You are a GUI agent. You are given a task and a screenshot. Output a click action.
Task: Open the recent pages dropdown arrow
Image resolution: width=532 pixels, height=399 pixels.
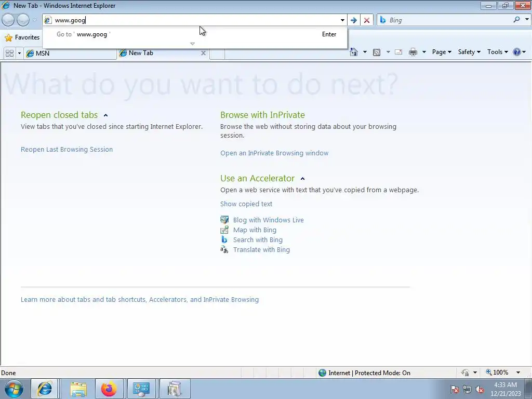tap(34, 20)
